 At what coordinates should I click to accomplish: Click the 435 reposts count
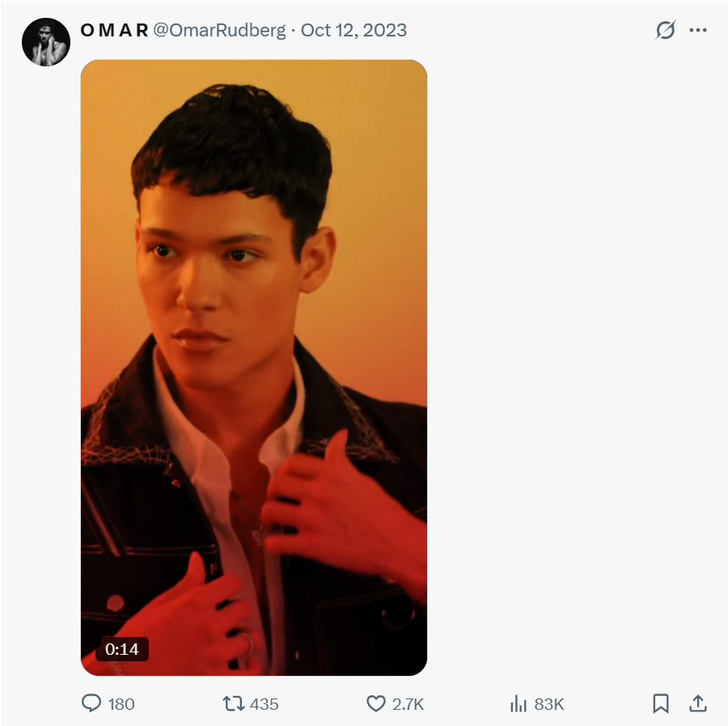point(265,704)
